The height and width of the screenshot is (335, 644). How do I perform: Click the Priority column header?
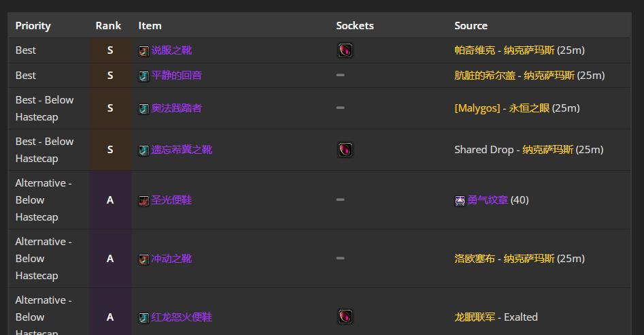click(x=33, y=26)
